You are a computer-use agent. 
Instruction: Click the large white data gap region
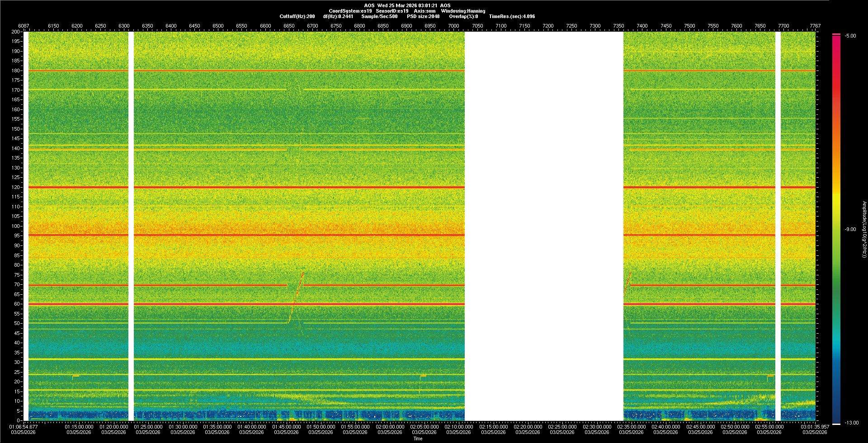[544, 226]
